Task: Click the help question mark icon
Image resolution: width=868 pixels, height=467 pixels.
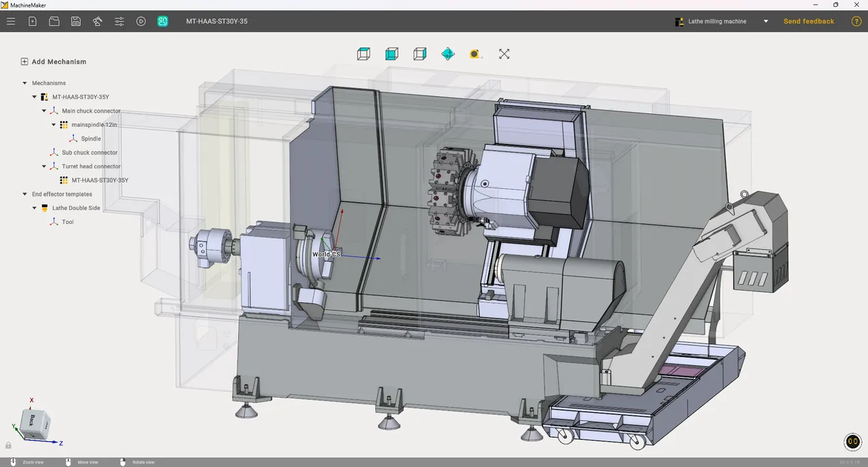Action: tap(856, 21)
